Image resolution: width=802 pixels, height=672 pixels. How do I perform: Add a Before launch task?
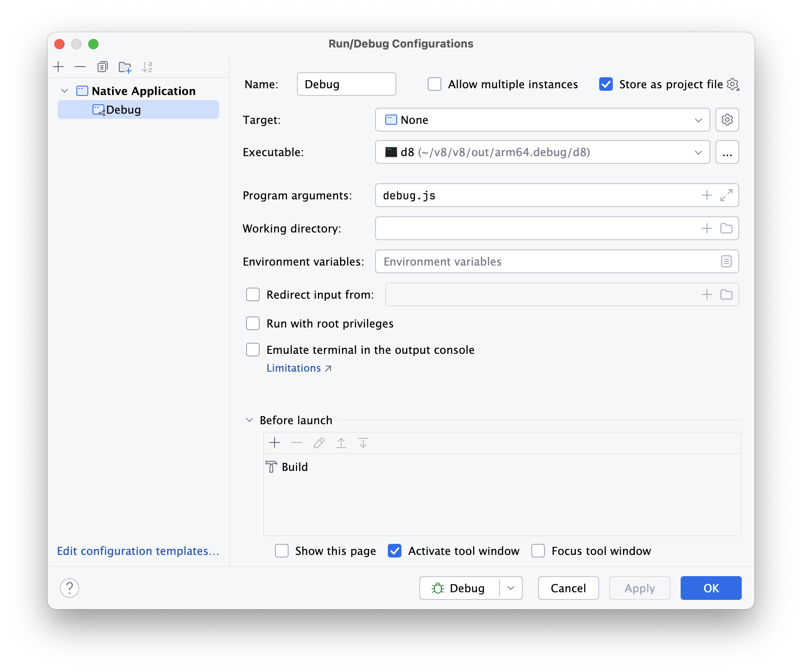275,443
